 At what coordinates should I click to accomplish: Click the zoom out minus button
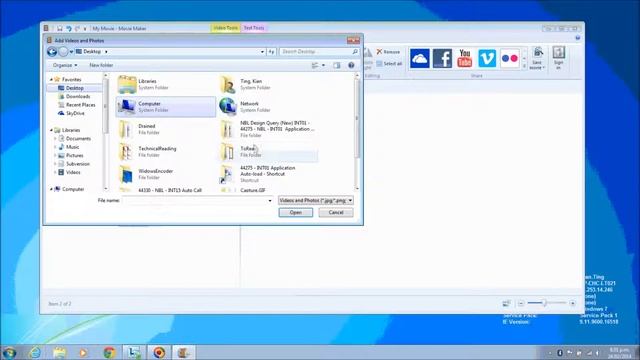tap(521, 303)
